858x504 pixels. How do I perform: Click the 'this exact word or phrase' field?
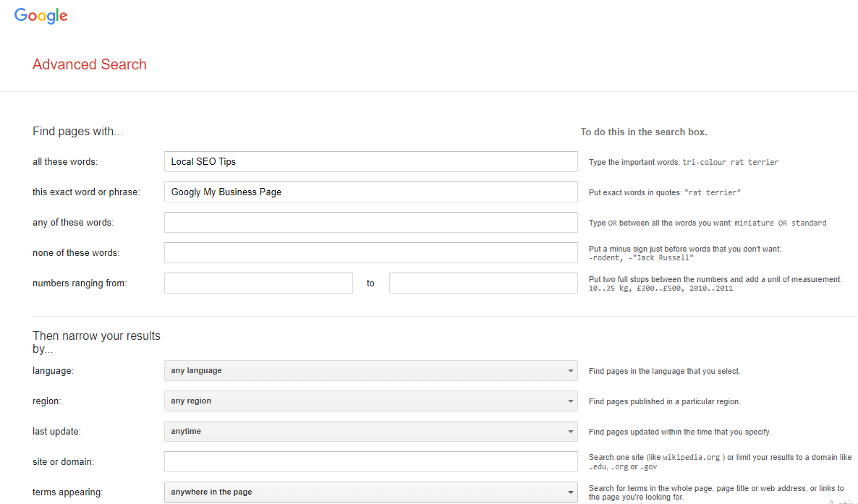pyautogui.click(x=370, y=192)
